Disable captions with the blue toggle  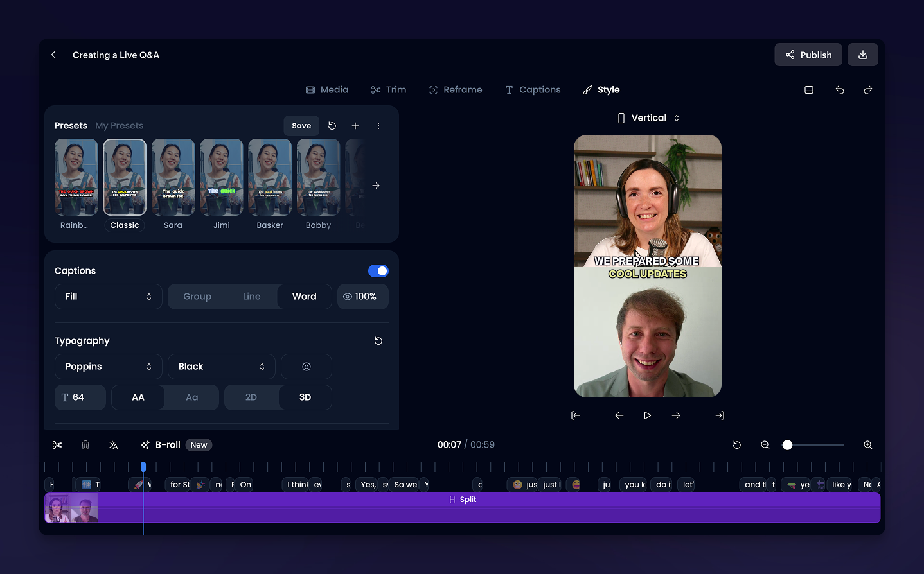(x=378, y=270)
